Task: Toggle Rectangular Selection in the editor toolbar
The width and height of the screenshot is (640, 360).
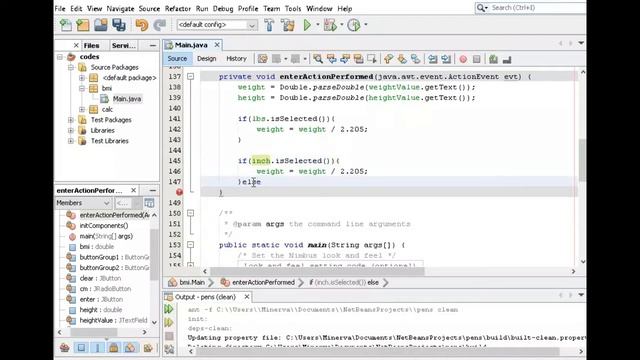Action: pos(372,59)
